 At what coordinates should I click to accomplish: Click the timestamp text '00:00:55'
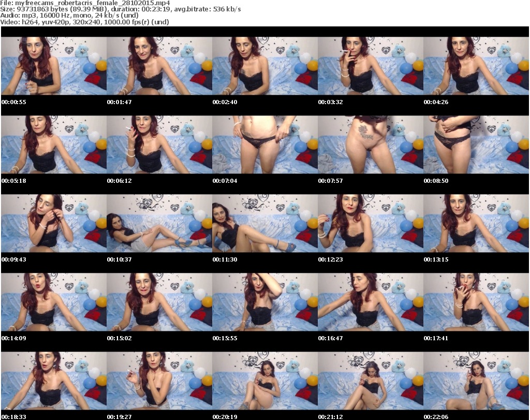point(14,102)
